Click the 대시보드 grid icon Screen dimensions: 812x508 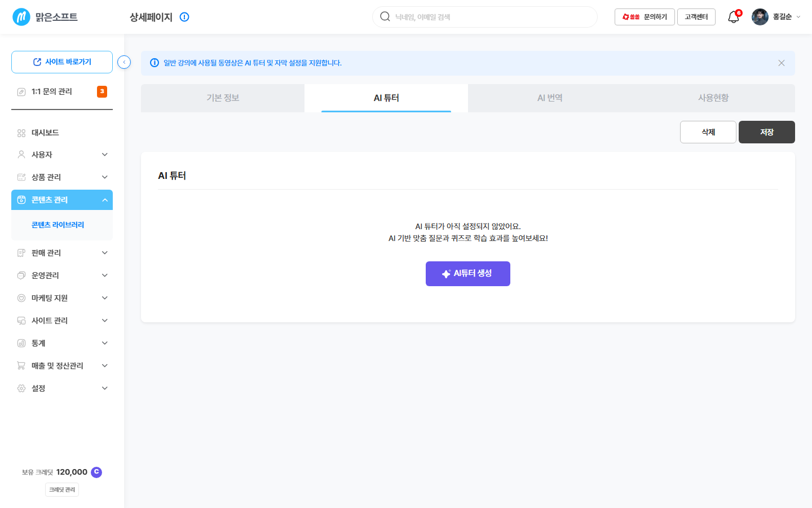coord(21,133)
